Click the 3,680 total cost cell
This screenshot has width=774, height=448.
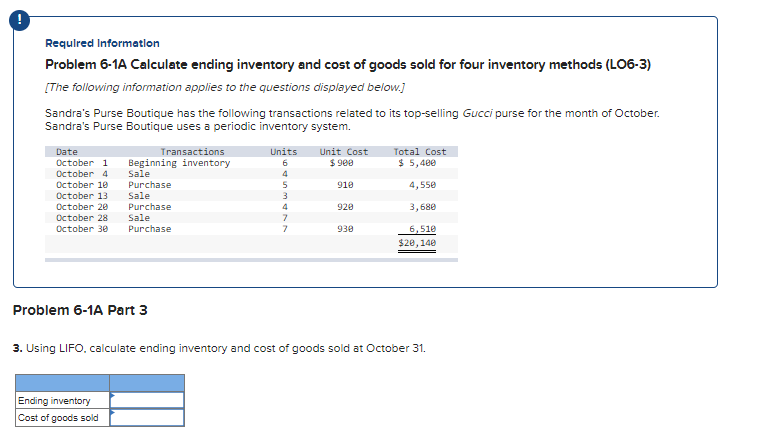click(423, 207)
